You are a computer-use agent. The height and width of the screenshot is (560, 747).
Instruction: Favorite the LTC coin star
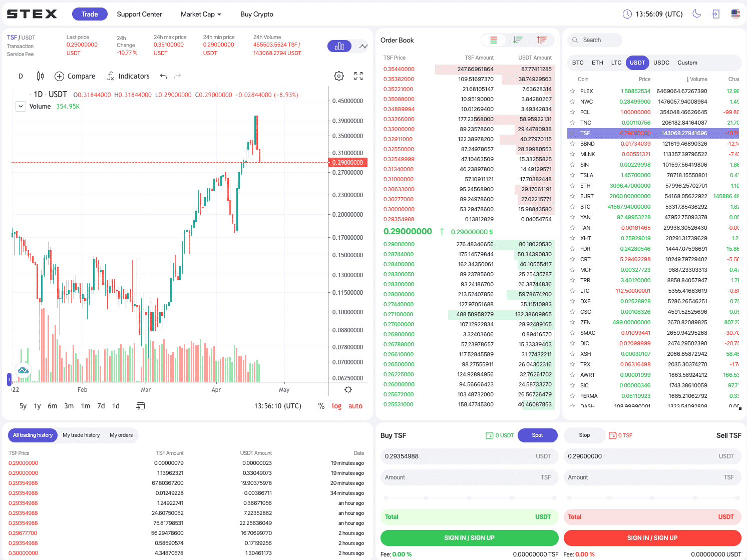(x=572, y=291)
